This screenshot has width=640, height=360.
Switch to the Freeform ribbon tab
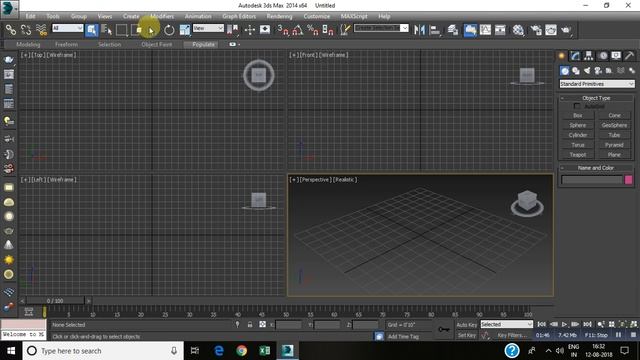coord(66,44)
